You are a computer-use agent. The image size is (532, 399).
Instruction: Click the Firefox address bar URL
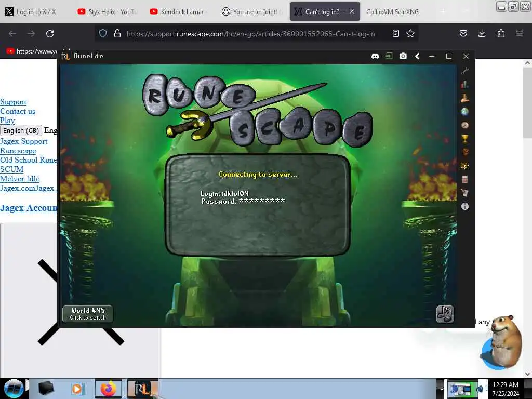(x=250, y=34)
